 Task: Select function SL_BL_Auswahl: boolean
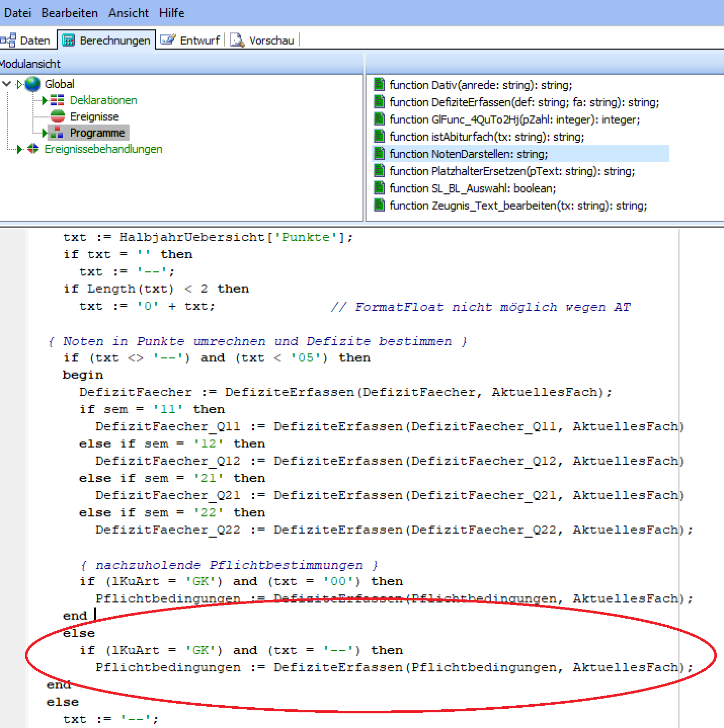pos(472,188)
